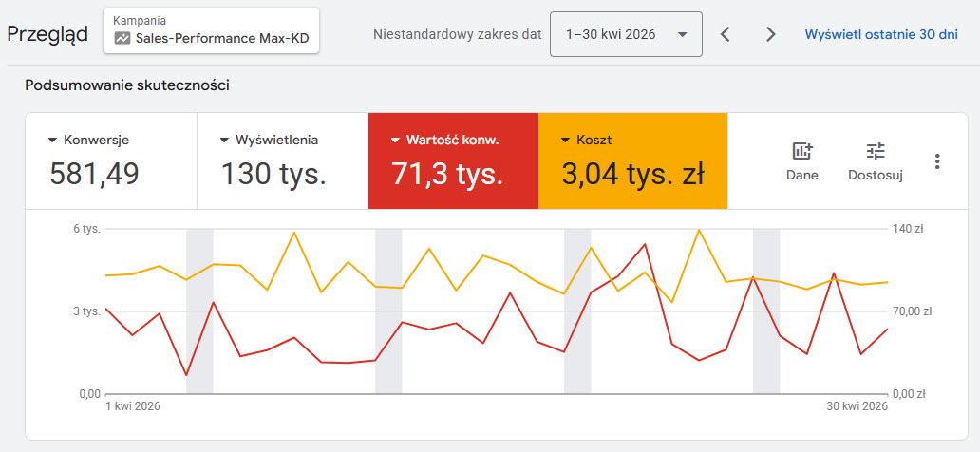The height and width of the screenshot is (452, 980).
Task: Open the date range dropdown 1–30 kwi 2026
Action: (626, 34)
